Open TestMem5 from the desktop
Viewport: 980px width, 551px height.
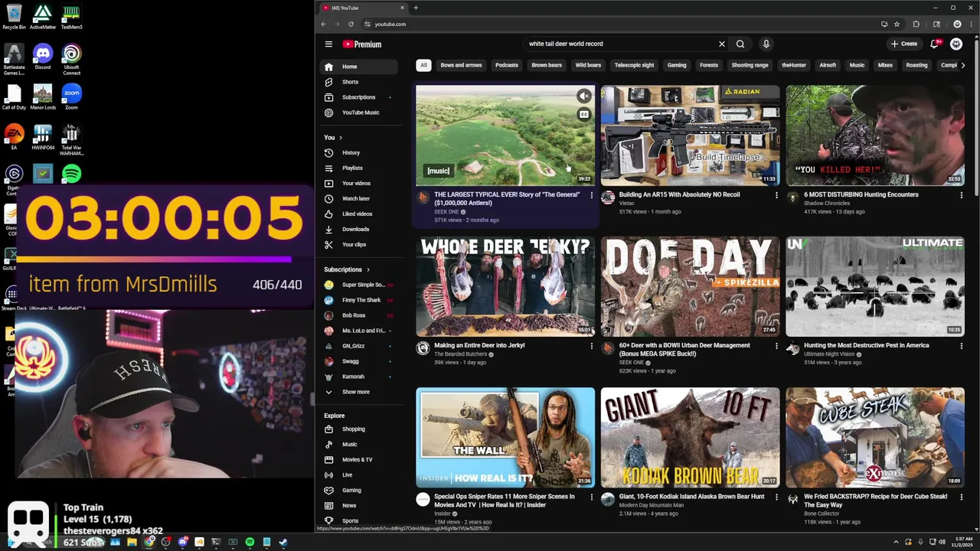(x=71, y=17)
